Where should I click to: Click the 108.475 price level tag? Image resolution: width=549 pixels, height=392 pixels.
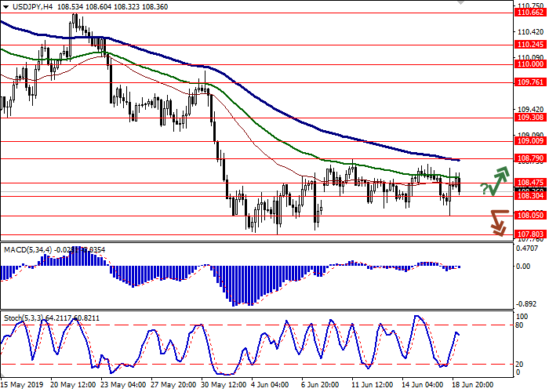[x=529, y=183]
